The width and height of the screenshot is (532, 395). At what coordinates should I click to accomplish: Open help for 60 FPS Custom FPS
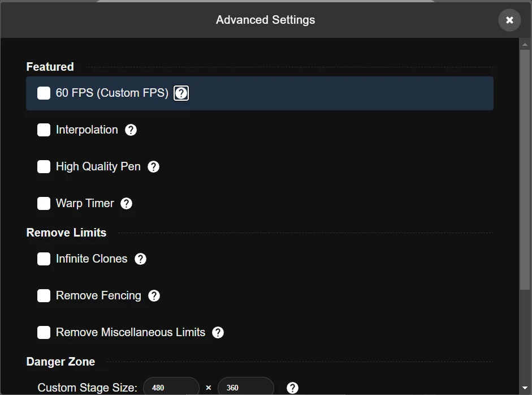click(181, 93)
